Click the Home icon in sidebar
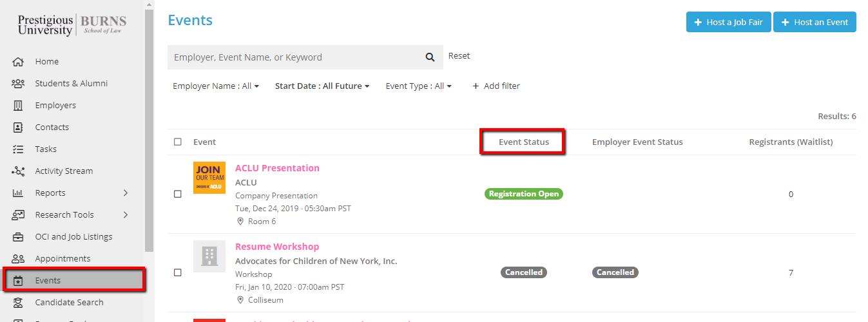868x322 pixels. coord(18,62)
